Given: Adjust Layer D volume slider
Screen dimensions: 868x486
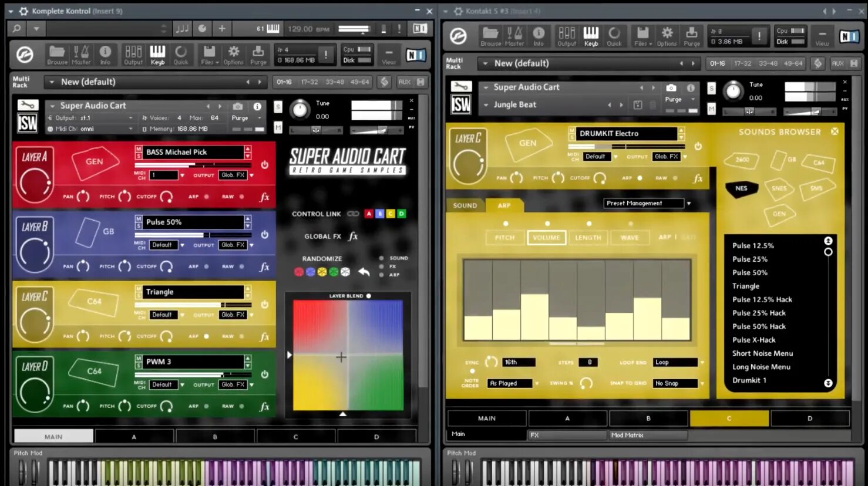Looking at the screenshot, I should [193, 374].
